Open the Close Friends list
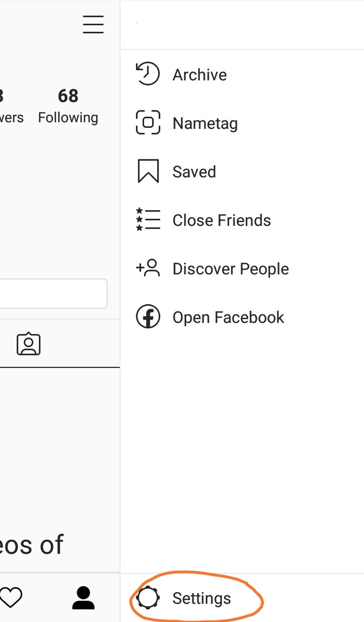 pyautogui.click(x=221, y=220)
